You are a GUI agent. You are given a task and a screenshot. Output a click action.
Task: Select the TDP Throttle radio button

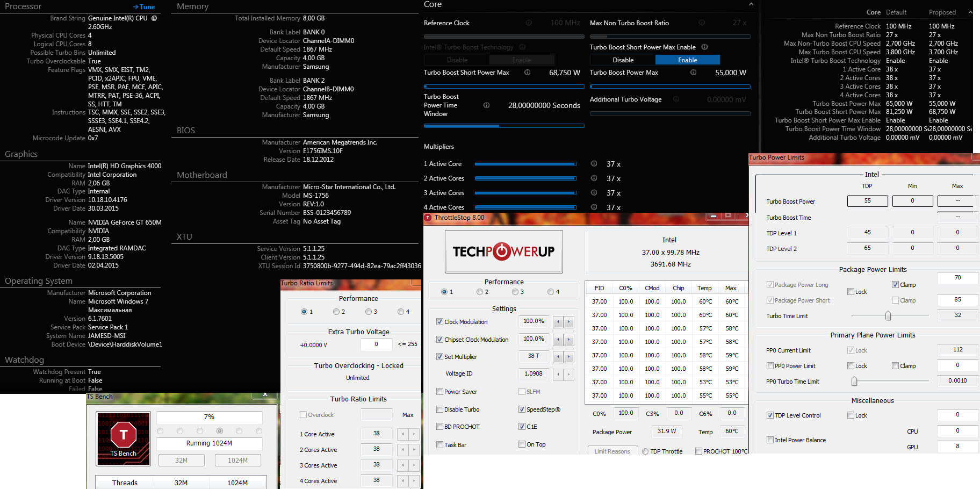coord(645,451)
